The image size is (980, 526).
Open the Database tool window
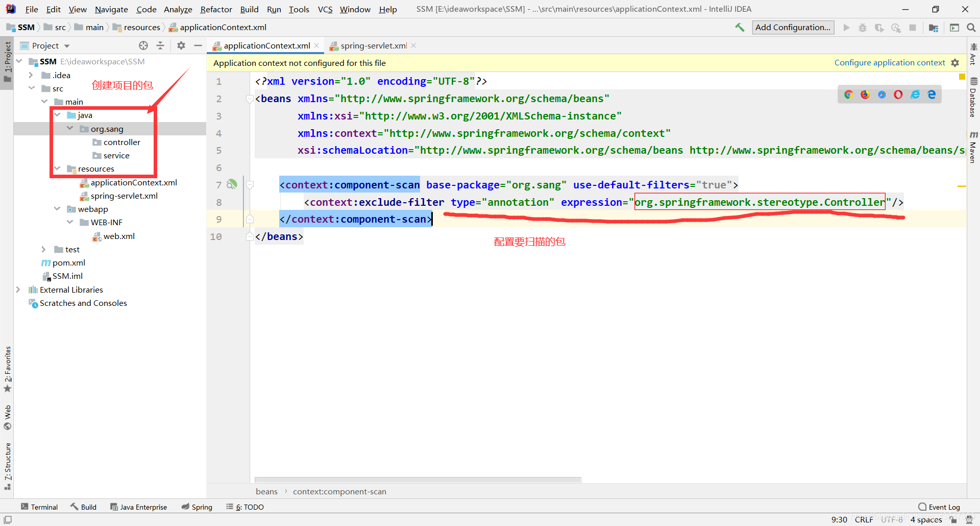click(x=973, y=98)
